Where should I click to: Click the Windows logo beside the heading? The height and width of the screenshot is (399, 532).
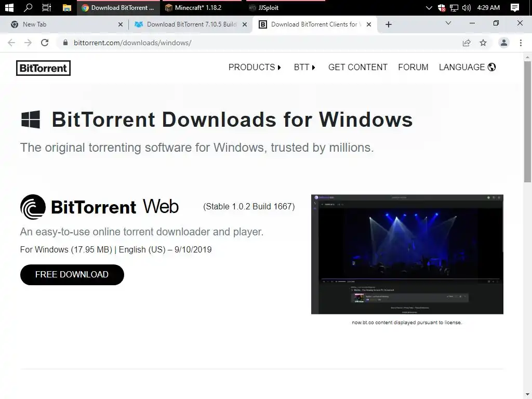coord(31,119)
